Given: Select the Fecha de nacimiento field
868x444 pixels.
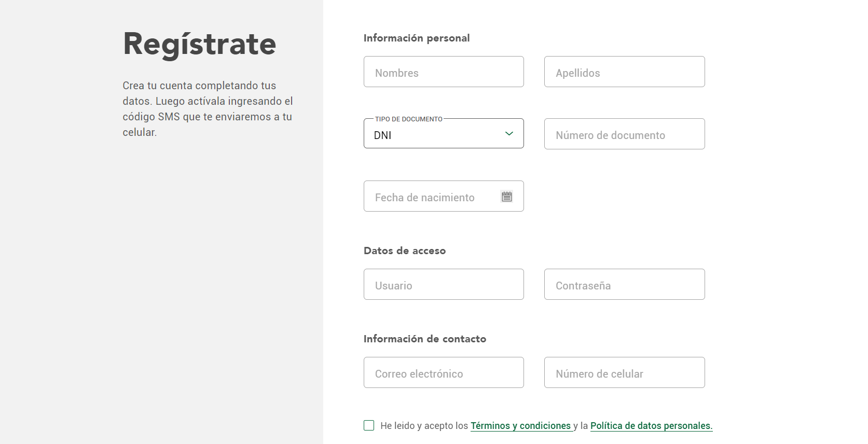Looking at the screenshot, I should click(x=444, y=196).
